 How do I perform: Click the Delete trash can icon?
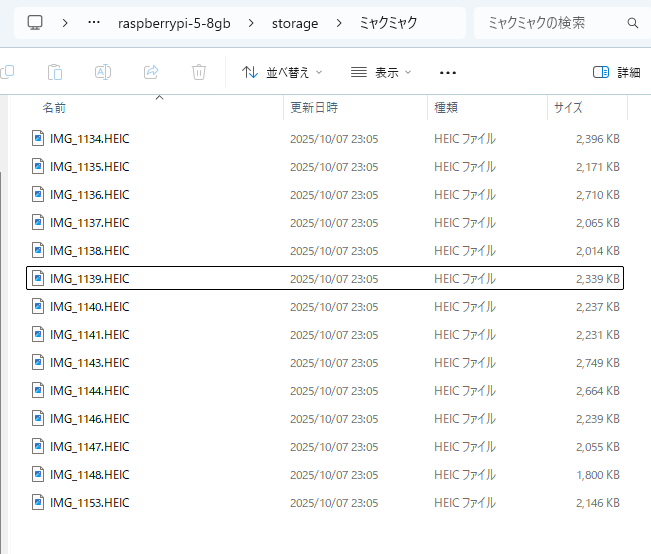coord(199,72)
